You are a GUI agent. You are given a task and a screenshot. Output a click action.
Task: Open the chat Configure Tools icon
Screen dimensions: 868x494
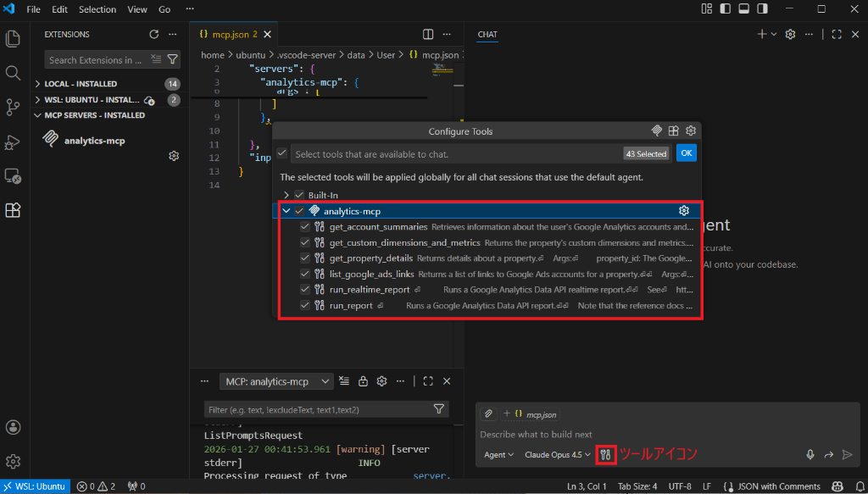point(605,455)
